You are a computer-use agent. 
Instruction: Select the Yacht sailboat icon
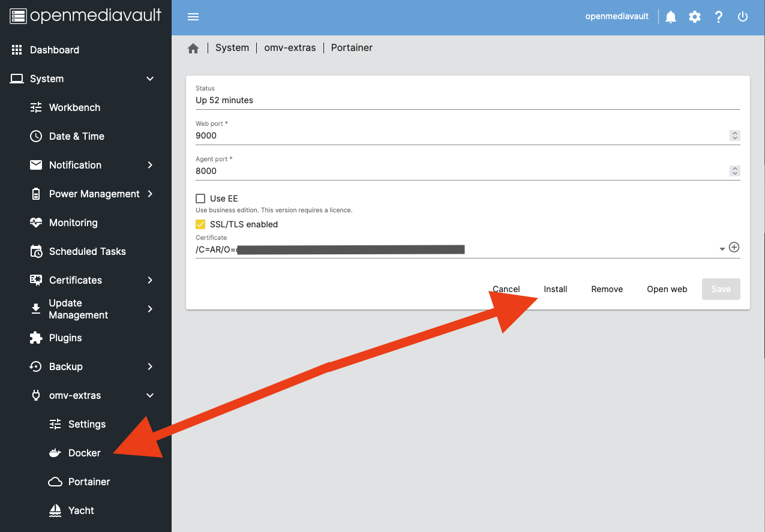point(54,510)
